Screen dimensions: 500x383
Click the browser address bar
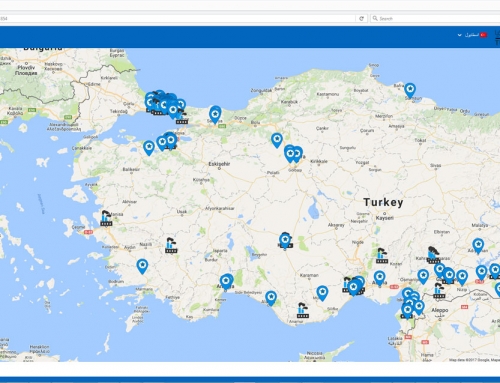click(177, 19)
